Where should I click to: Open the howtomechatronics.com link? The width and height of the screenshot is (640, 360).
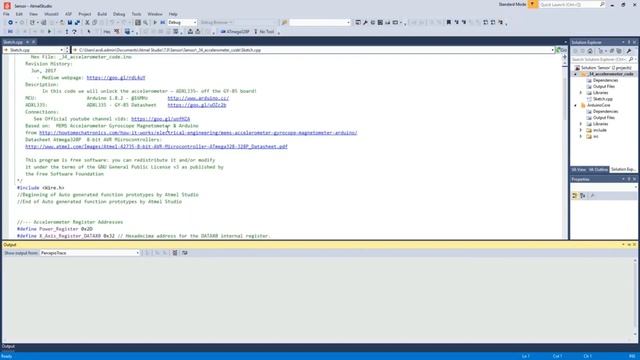coord(198,133)
